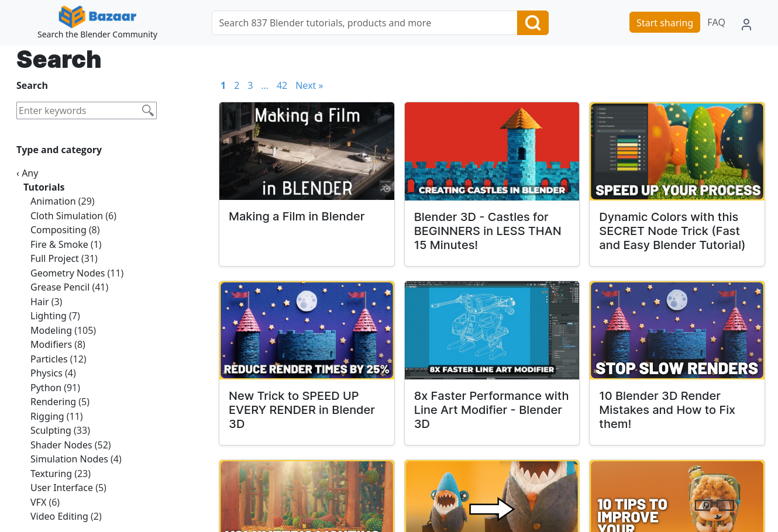Open Reduce Render Times by 25% thumbnail
This screenshot has width=778, height=532.
tap(307, 330)
